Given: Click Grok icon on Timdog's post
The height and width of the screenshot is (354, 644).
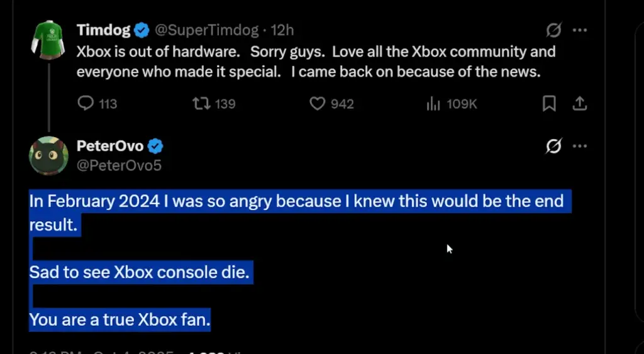Looking at the screenshot, I should pyautogui.click(x=553, y=30).
